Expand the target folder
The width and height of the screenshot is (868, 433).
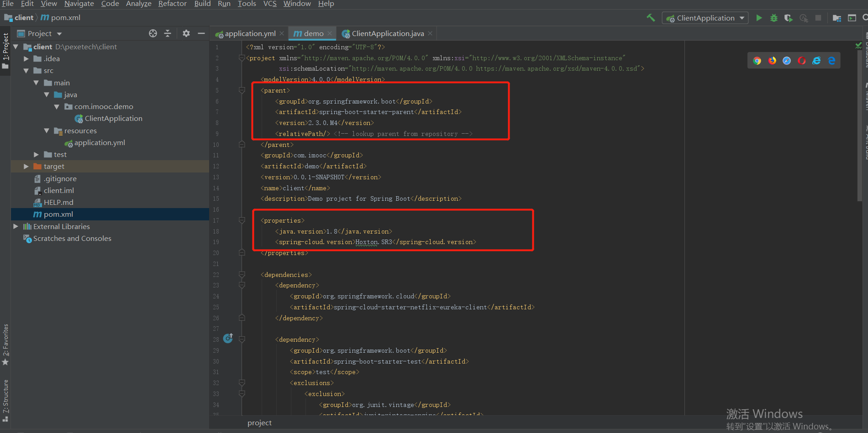coord(26,167)
